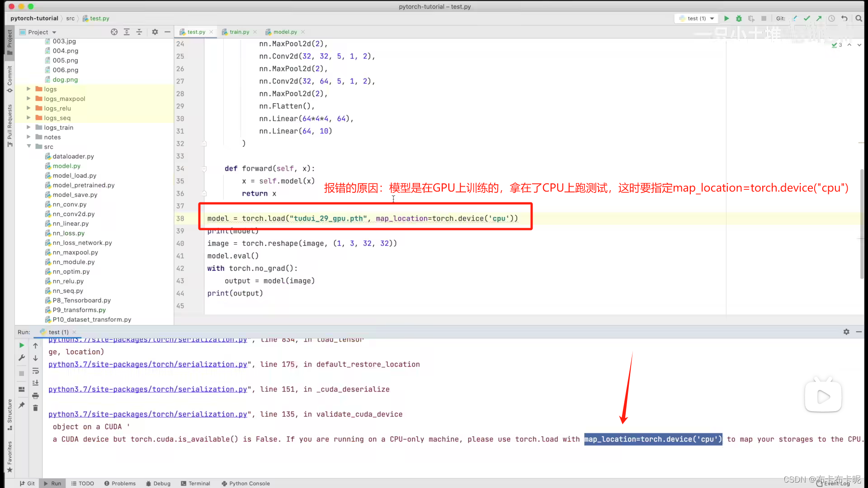Expand the logs_relu folder

coord(28,108)
